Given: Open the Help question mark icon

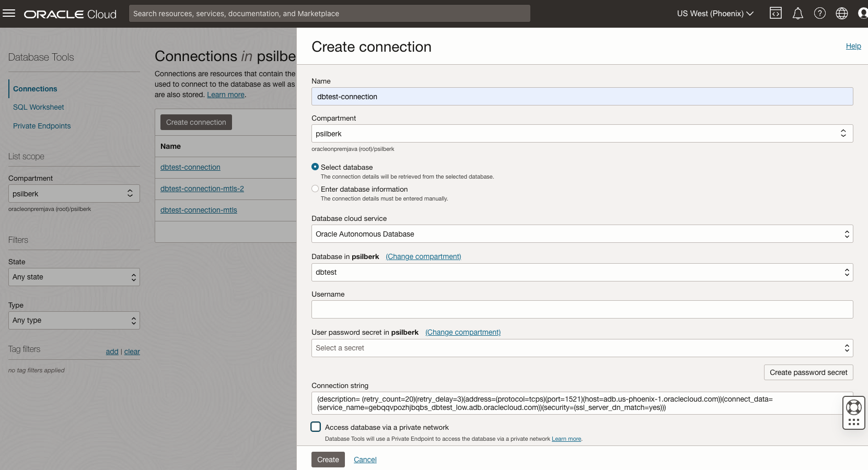Looking at the screenshot, I should click(819, 13).
